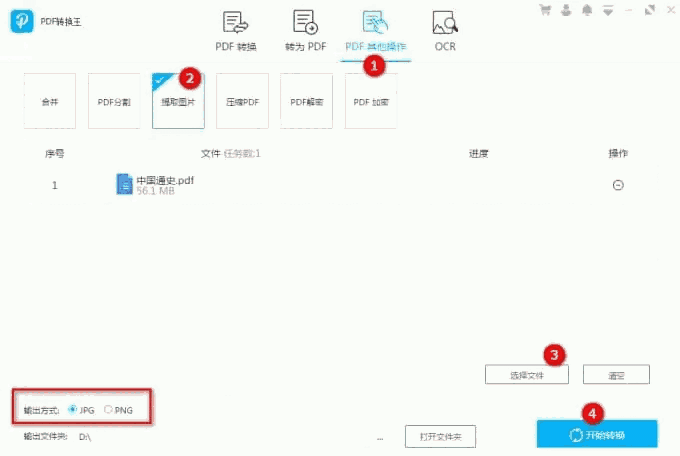Viewport: 680px width, 456px height.
Task: Select the PDF 加密 tile
Action: 371,101
